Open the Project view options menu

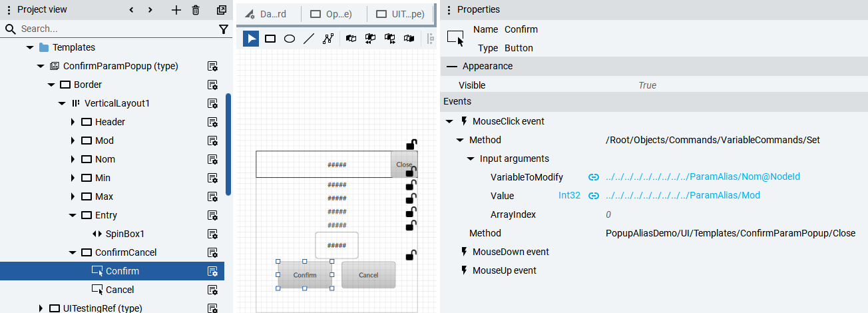point(9,10)
